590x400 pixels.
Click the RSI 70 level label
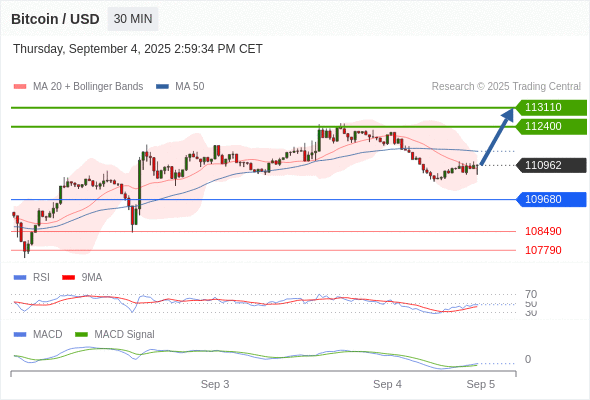pyautogui.click(x=531, y=294)
